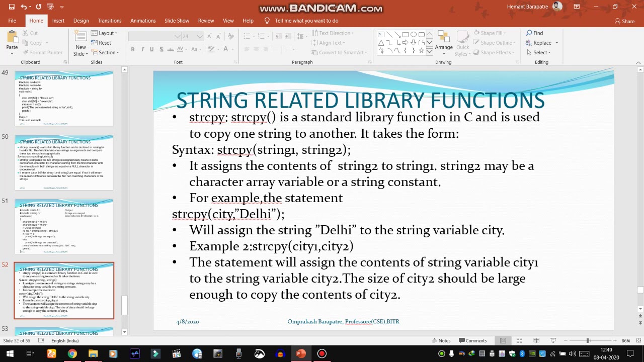This screenshot has height=362, width=644.
Task: Start Slide Show from status bar
Action: (x=553, y=340)
